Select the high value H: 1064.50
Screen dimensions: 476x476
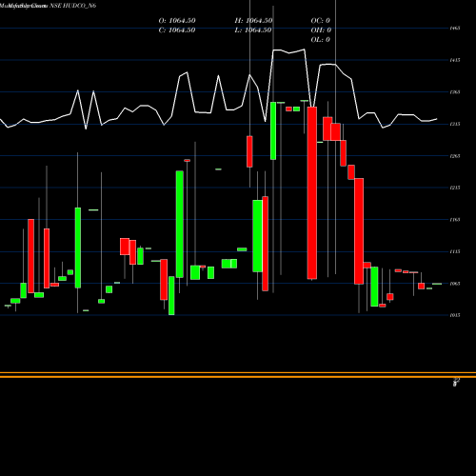(253, 21)
